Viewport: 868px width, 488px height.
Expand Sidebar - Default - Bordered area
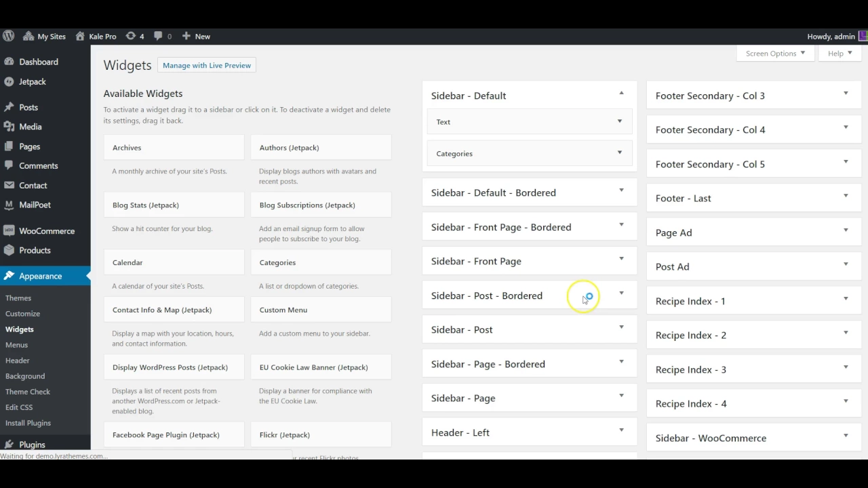pyautogui.click(x=621, y=190)
